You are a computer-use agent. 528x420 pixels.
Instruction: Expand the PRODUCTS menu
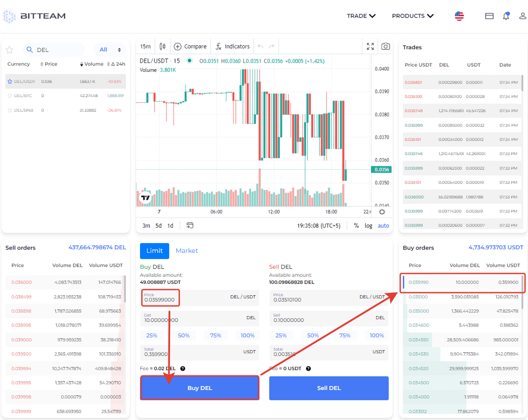click(413, 16)
